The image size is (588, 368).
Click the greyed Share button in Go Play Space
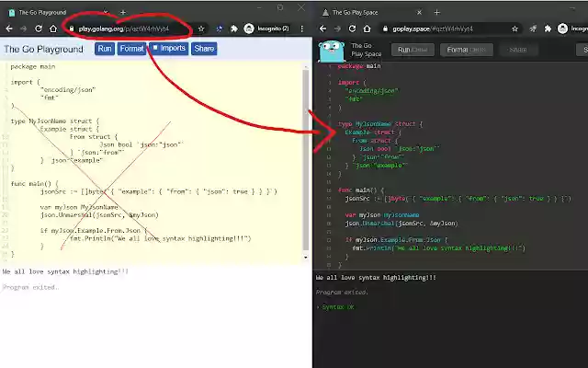518,50
